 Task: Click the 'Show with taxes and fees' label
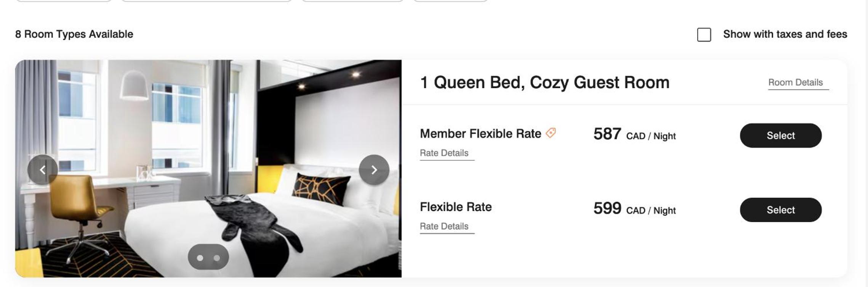785,34
